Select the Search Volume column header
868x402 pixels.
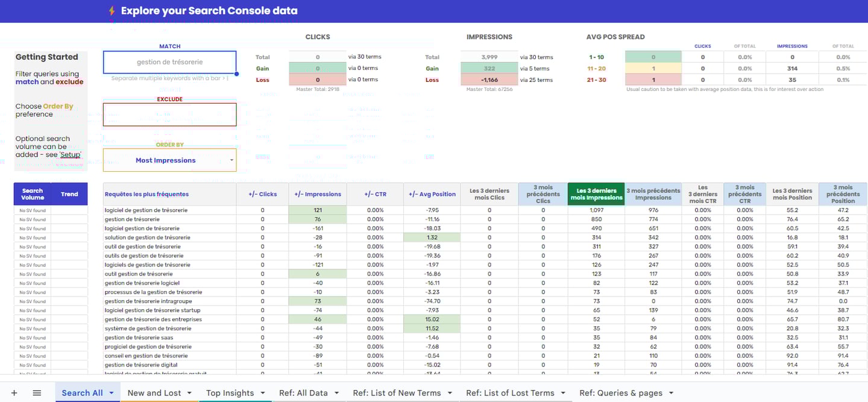tap(33, 194)
